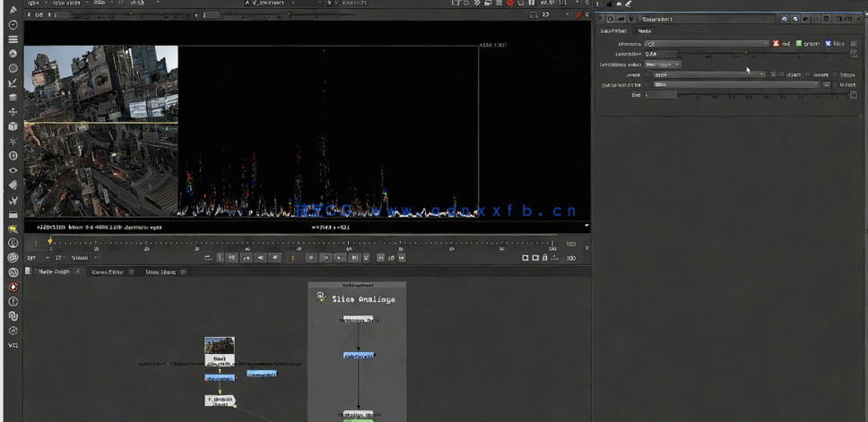Switch to the Curve Editor tab
This screenshot has height=422, width=868.
point(107,271)
